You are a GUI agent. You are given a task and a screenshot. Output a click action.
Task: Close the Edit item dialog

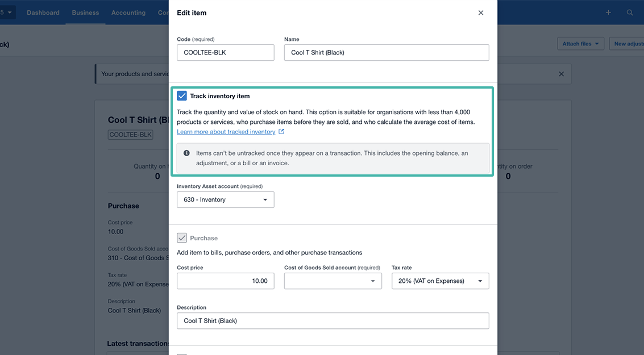481,12
